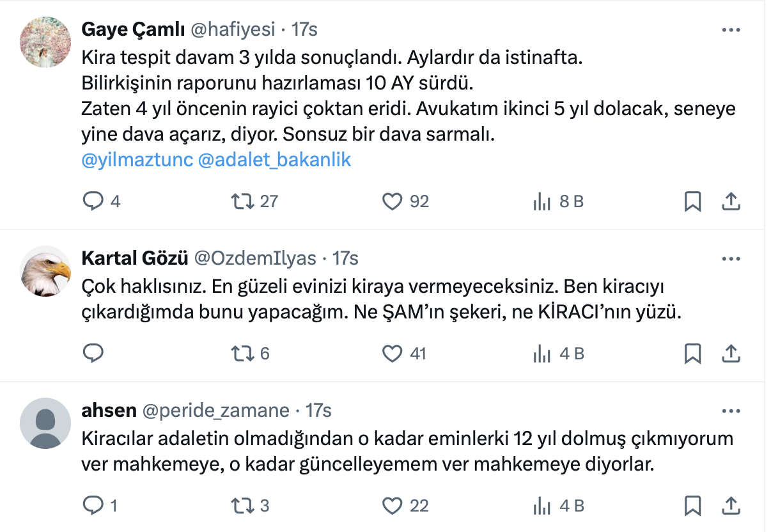Open the @adalet_bakanlik mention link

coord(275,160)
